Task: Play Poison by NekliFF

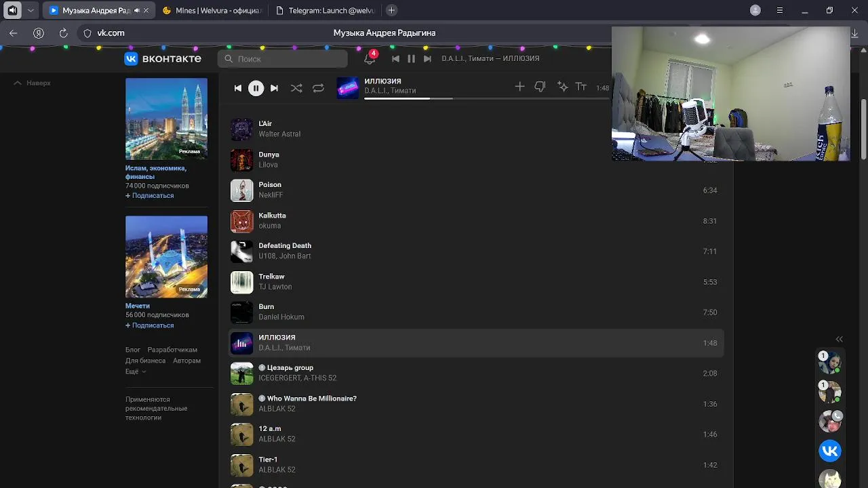Action: (x=242, y=190)
